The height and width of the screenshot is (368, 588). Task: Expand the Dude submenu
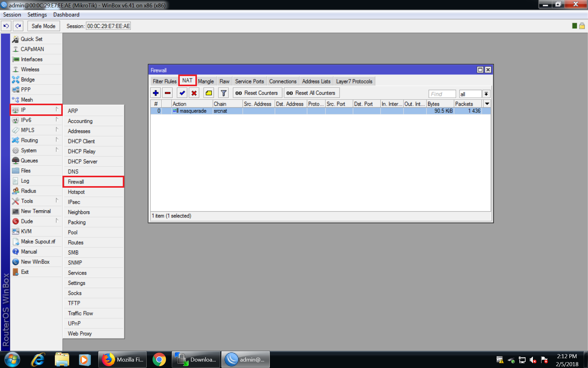pyautogui.click(x=36, y=221)
